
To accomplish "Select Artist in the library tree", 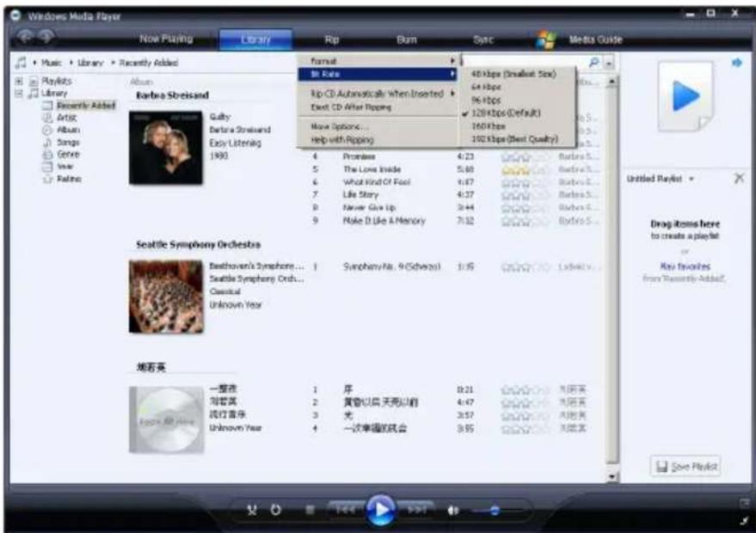I will coord(66,118).
